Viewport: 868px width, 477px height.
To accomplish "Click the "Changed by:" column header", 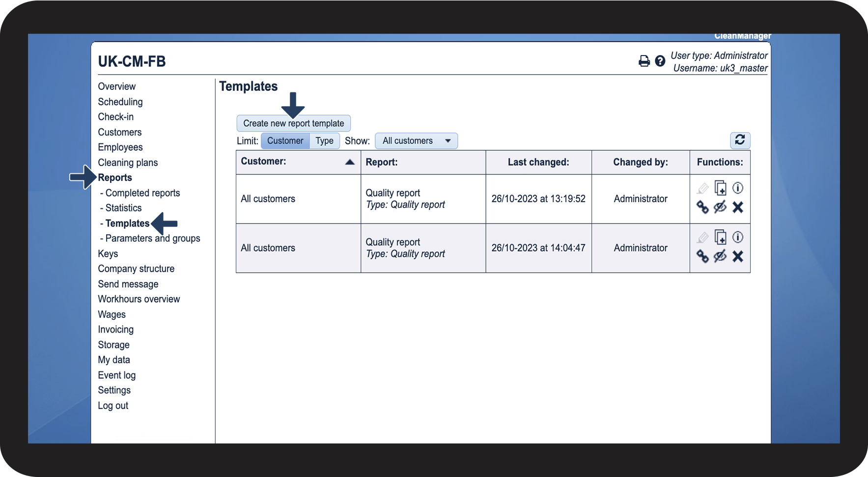I will 641,162.
